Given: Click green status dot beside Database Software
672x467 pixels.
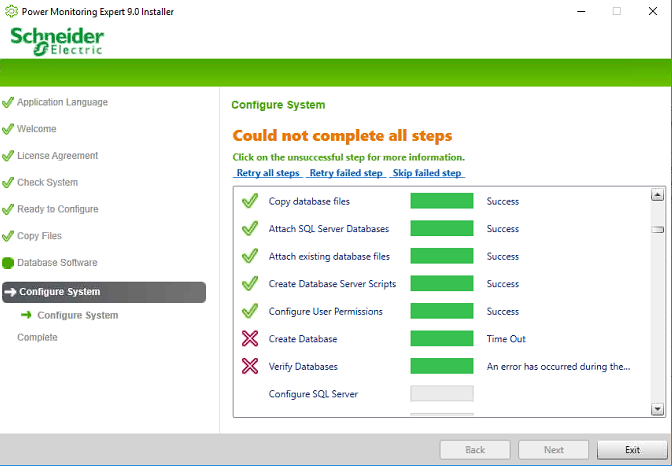Looking at the screenshot, I should pos(8,263).
